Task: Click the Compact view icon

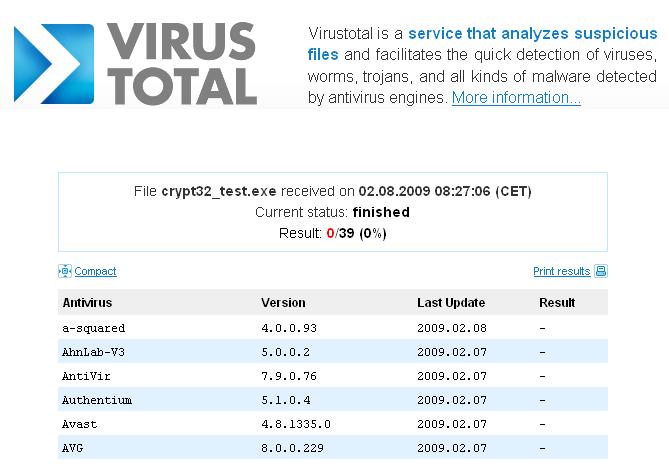Action: (65, 271)
